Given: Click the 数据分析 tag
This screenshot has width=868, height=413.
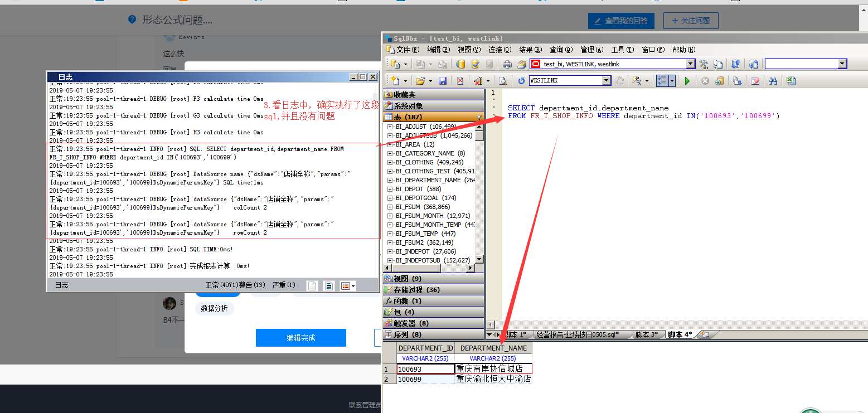Looking at the screenshot, I should 215,308.
